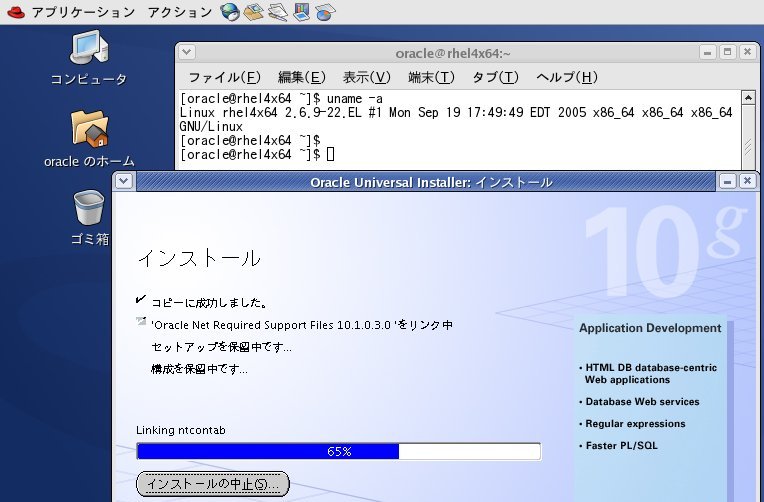Screen dimensions: 764x502
Task: Open the コンピュータ desktop icon
Action: pyautogui.click(x=88, y=48)
